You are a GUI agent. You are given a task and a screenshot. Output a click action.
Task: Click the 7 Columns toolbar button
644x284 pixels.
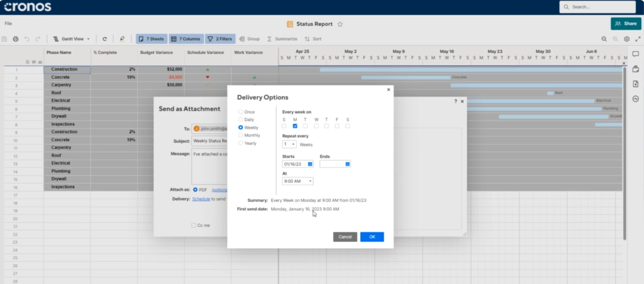pyautogui.click(x=186, y=39)
